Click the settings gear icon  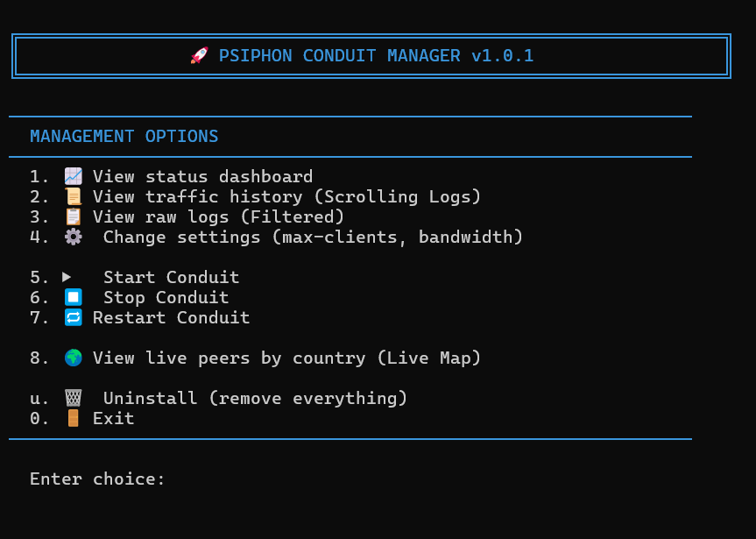click(x=74, y=236)
